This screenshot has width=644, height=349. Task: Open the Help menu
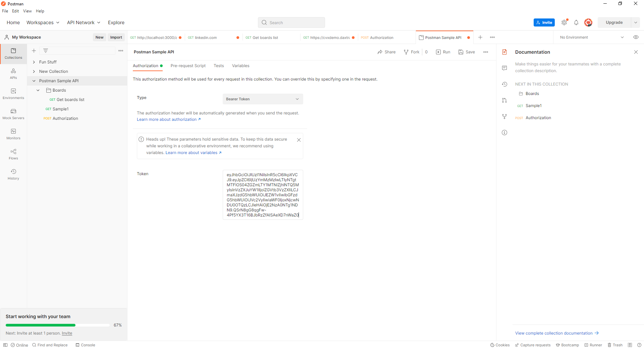[x=40, y=11]
